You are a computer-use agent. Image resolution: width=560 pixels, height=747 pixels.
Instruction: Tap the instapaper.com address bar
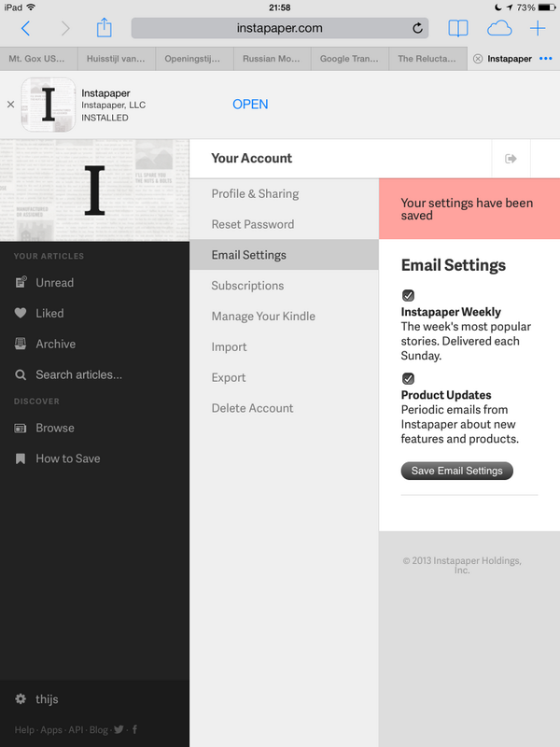click(x=279, y=28)
